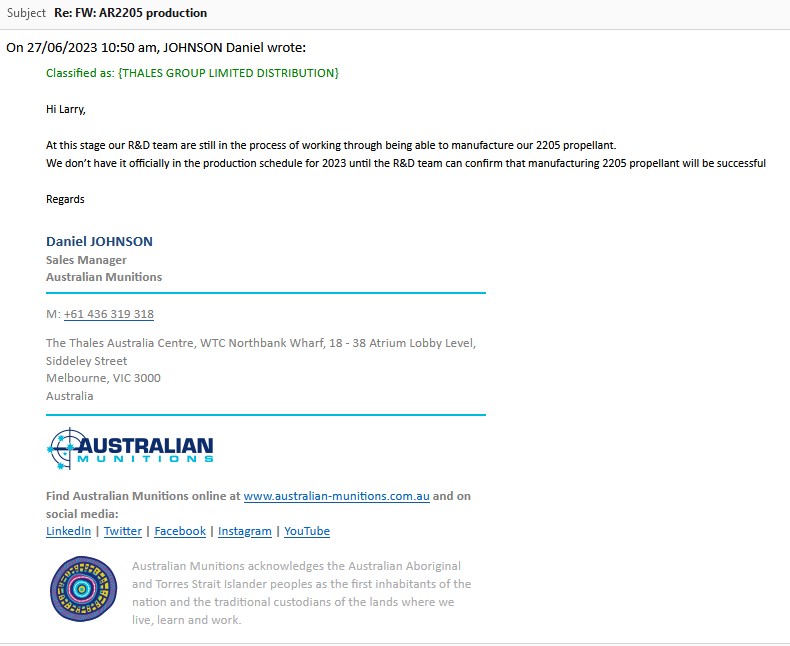The width and height of the screenshot is (790, 646).
Task: Open the LinkedIn social media link
Action: coord(68,531)
